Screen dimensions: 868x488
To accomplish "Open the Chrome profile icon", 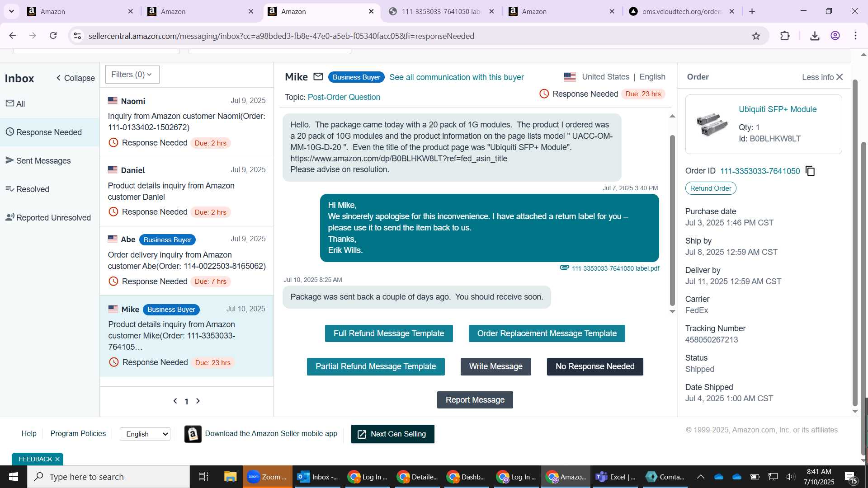I will pos(835,36).
